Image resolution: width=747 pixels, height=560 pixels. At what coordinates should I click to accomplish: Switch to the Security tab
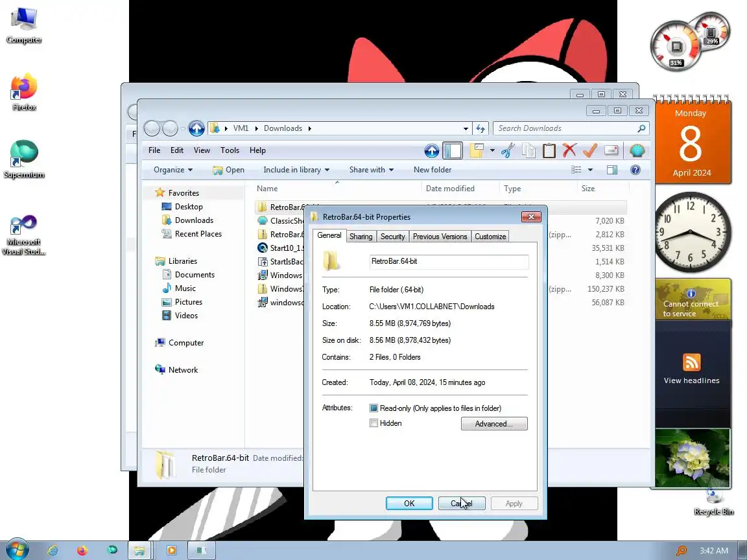[x=392, y=237]
